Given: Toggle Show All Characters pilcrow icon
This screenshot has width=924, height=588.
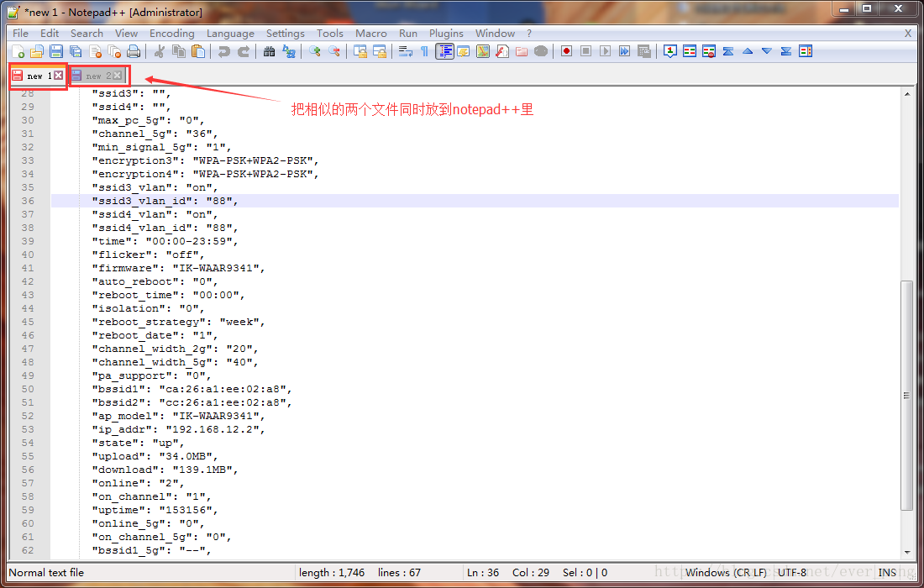Looking at the screenshot, I should coord(424,51).
